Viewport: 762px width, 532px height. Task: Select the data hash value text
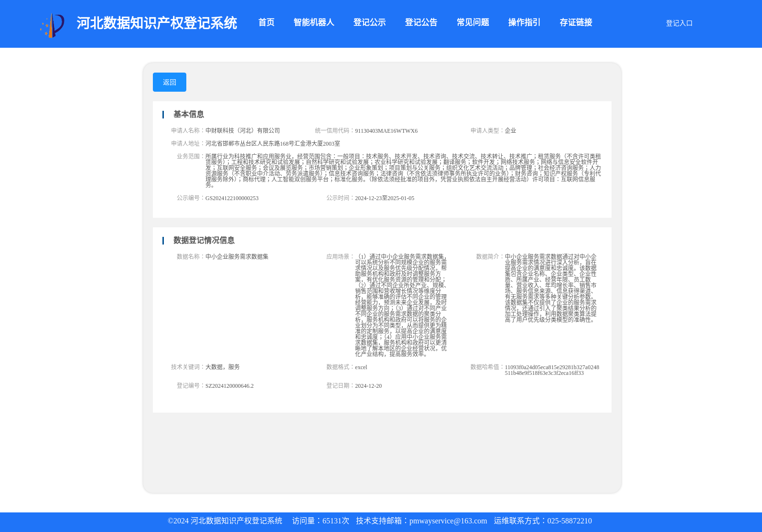[552, 370]
